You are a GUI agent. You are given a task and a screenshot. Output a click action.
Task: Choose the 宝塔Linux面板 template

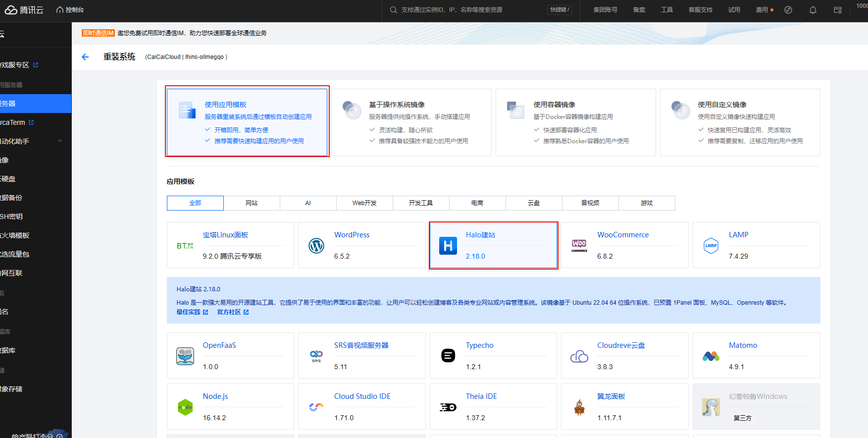[x=230, y=245]
